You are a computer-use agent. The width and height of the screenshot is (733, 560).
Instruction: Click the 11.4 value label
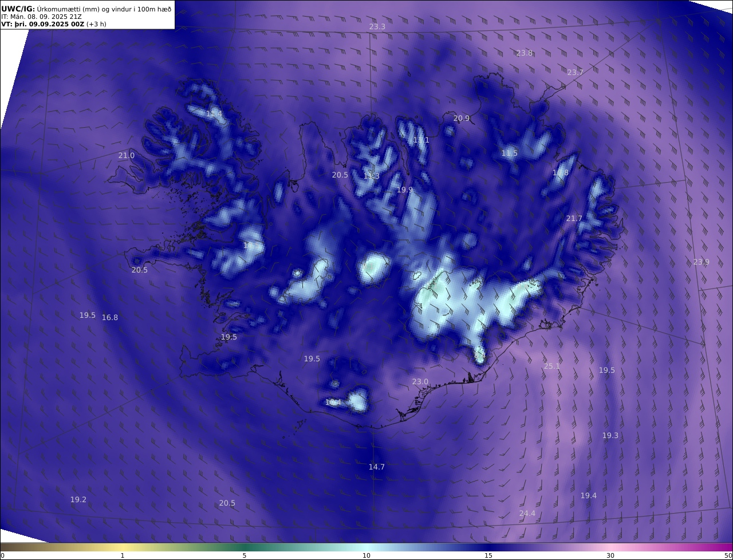click(x=214, y=114)
